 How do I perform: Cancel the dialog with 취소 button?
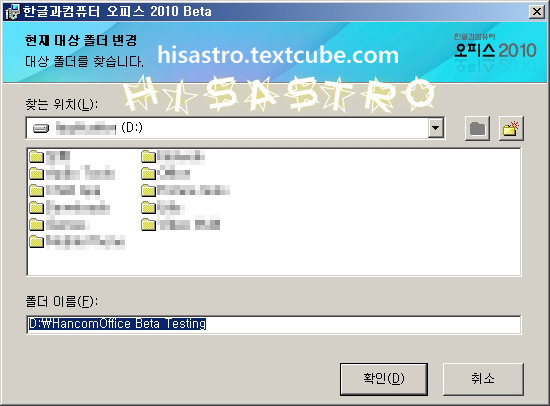pyautogui.click(x=483, y=379)
